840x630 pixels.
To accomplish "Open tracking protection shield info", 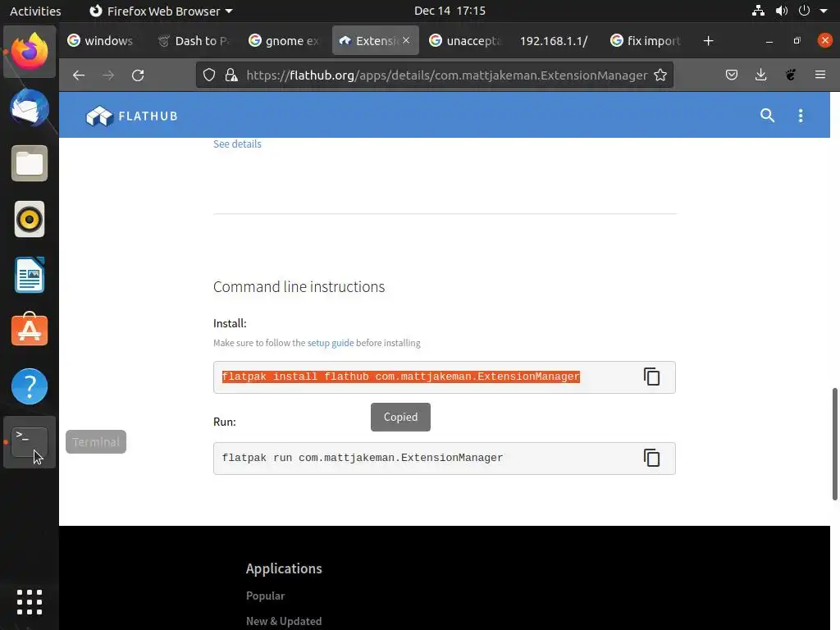I will tap(209, 75).
